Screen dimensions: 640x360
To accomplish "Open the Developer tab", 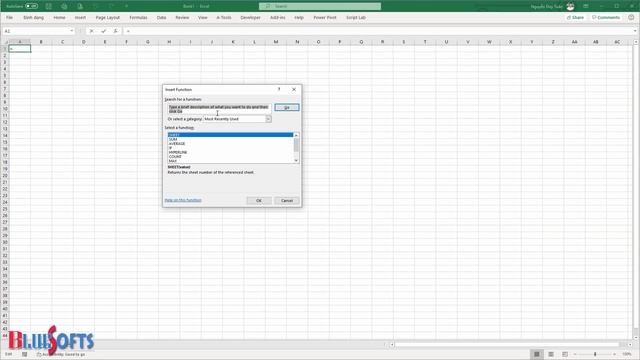I will coord(250,18).
